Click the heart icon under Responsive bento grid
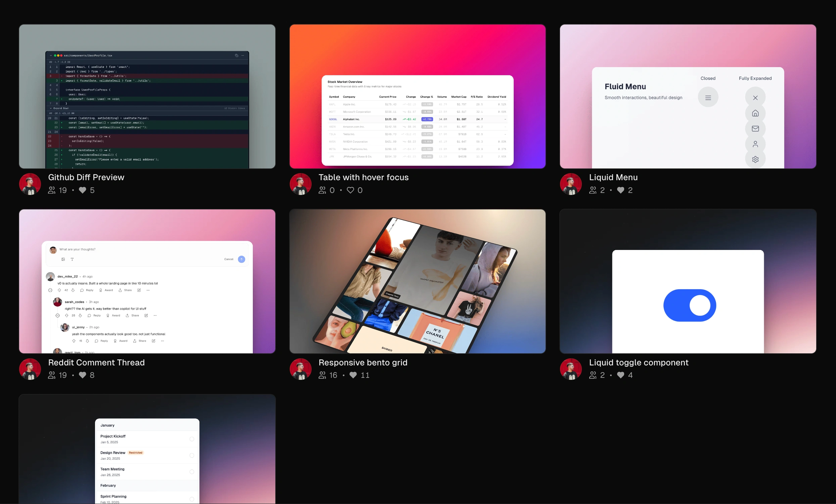 pyautogui.click(x=353, y=375)
